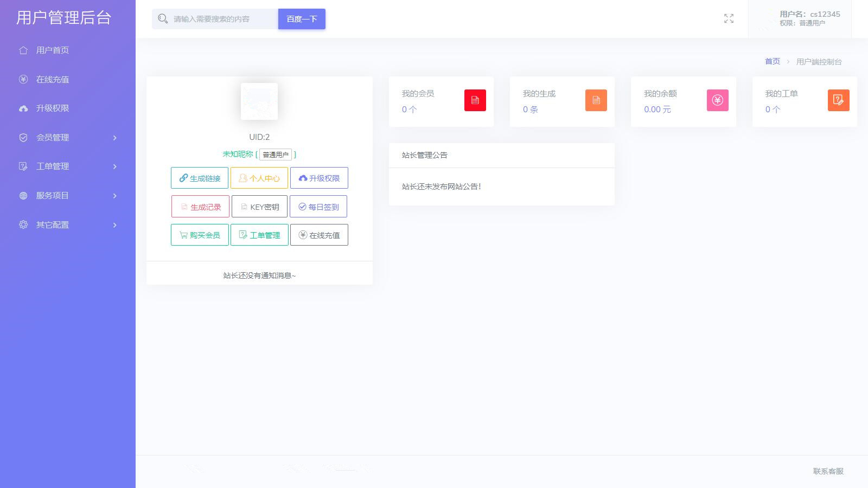Click the pink yen icon on 我的余额 card

point(717,100)
